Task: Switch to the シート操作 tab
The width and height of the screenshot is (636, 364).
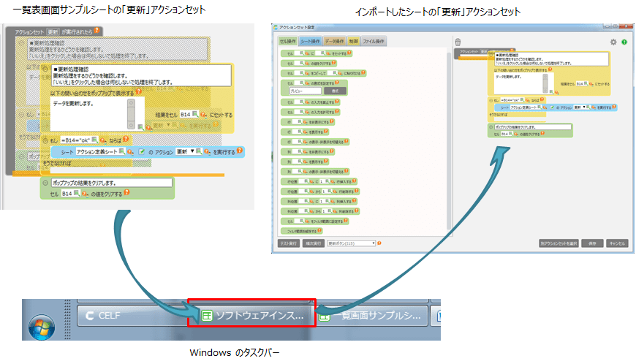Action: pyautogui.click(x=310, y=42)
